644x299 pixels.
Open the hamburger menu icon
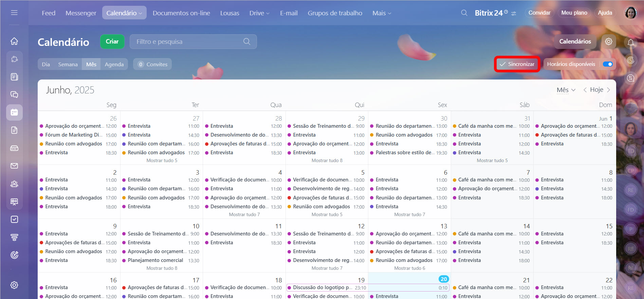pyautogui.click(x=14, y=13)
